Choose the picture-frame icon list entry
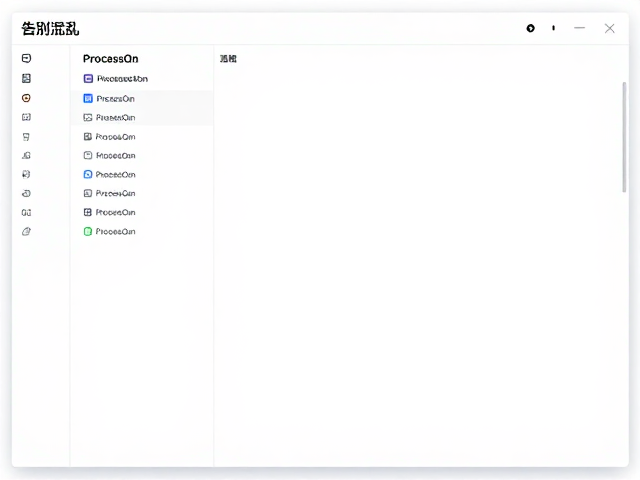640x480 pixels. click(x=109, y=118)
